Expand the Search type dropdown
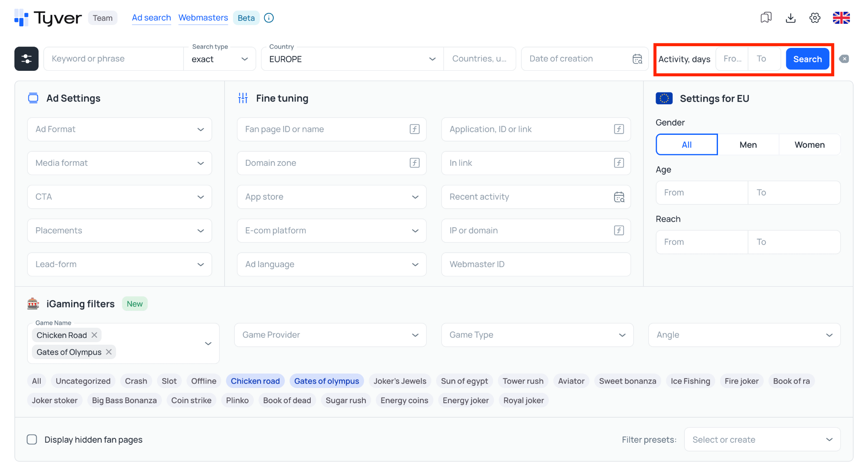The height and width of the screenshot is (463, 868). tap(220, 59)
